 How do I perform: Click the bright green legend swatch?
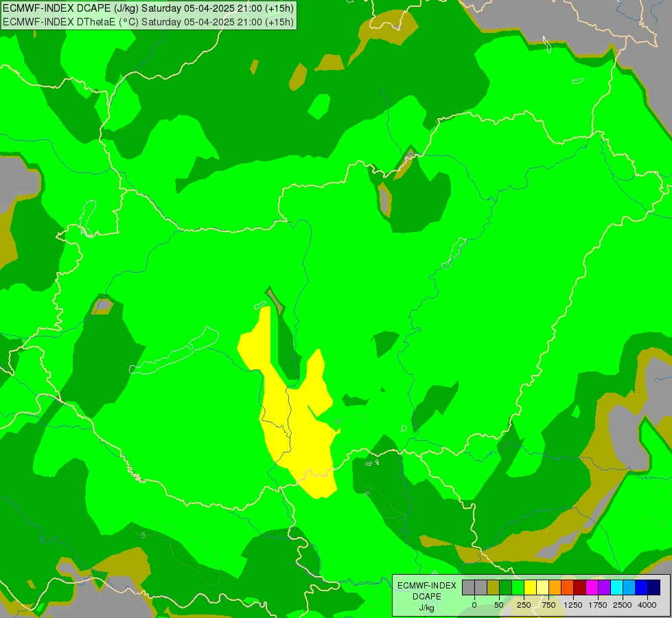pyautogui.click(x=518, y=588)
